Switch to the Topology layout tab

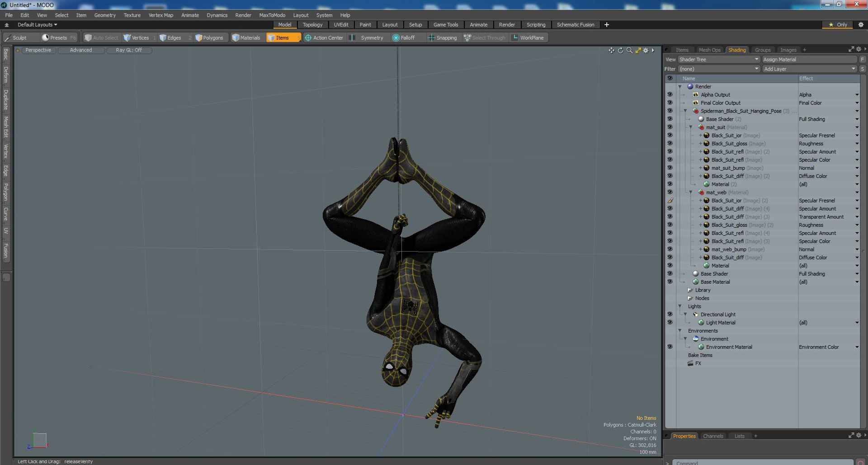312,25
